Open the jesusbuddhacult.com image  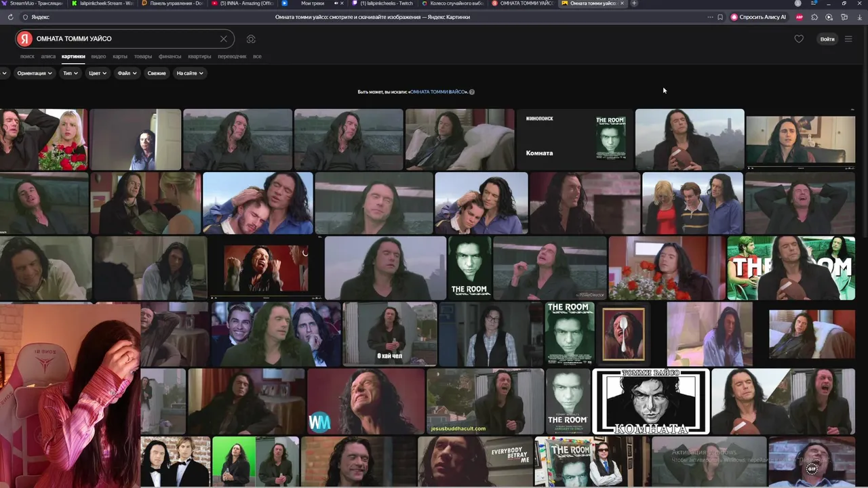(485, 401)
